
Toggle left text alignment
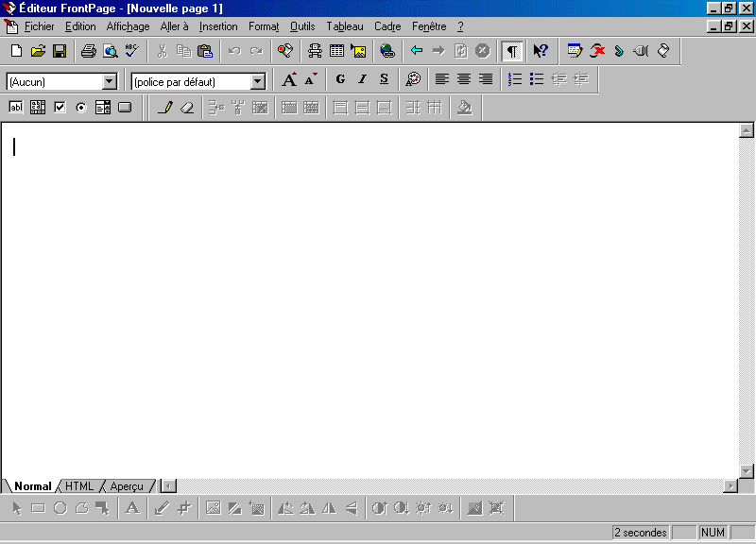pyautogui.click(x=442, y=79)
